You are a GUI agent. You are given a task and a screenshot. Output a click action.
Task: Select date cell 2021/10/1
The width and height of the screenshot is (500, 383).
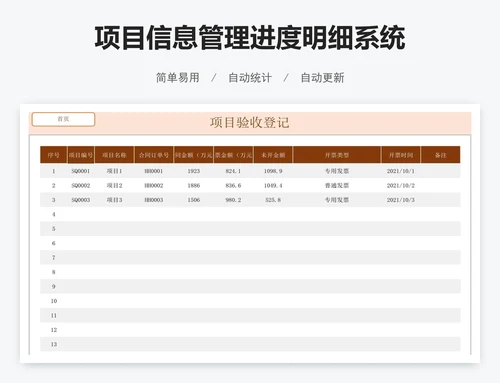401,171
